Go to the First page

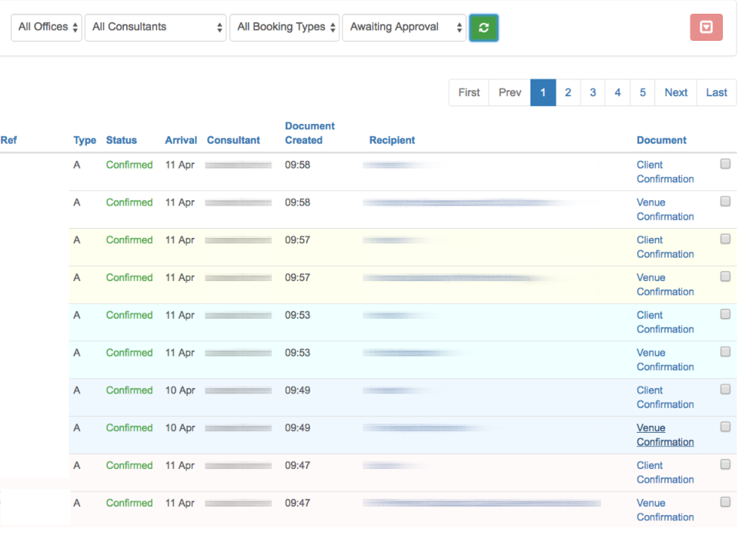point(469,92)
